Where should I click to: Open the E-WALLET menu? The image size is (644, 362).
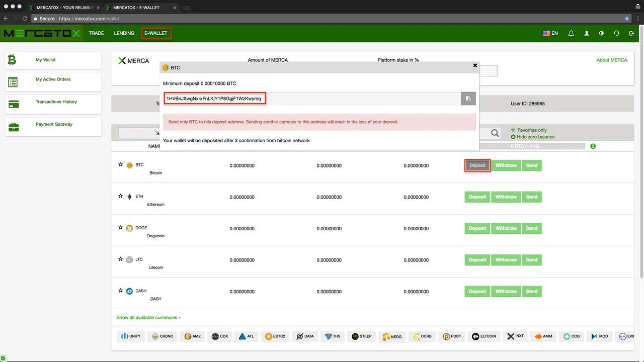pos(156,33)
